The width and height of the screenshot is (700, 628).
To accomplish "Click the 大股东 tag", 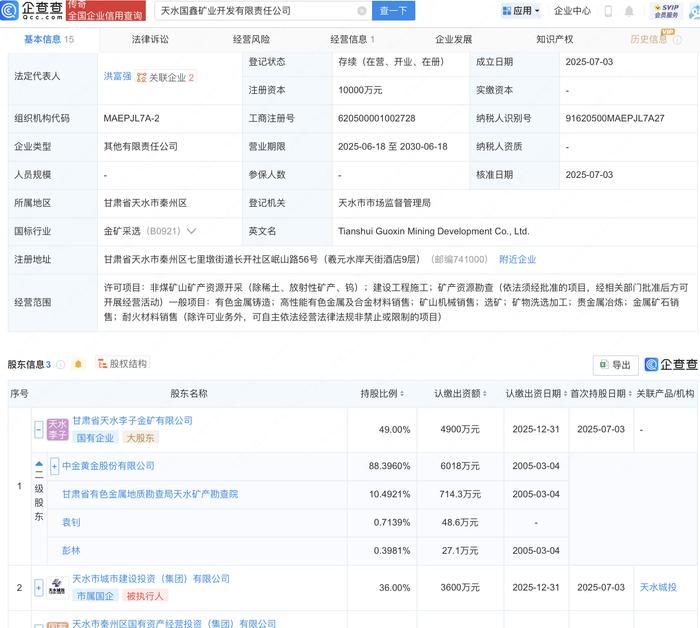I will click(140, 438).
